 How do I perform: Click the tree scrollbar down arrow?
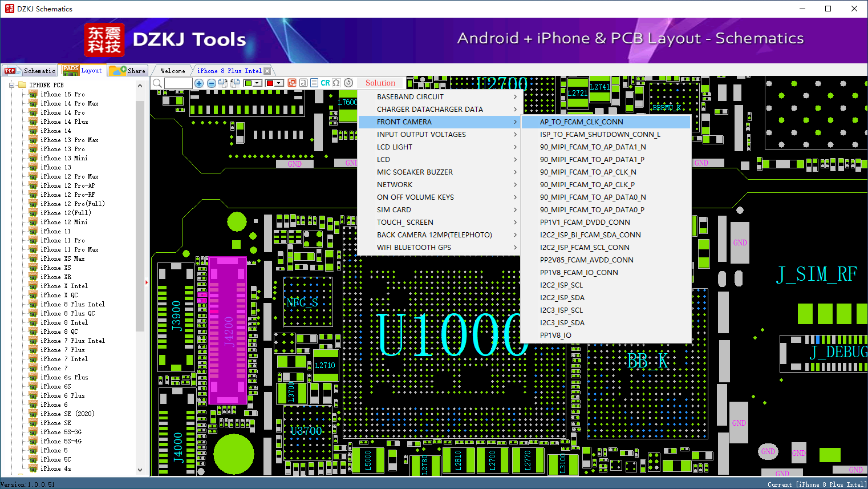pyautogui.click(x=140, y=470)
